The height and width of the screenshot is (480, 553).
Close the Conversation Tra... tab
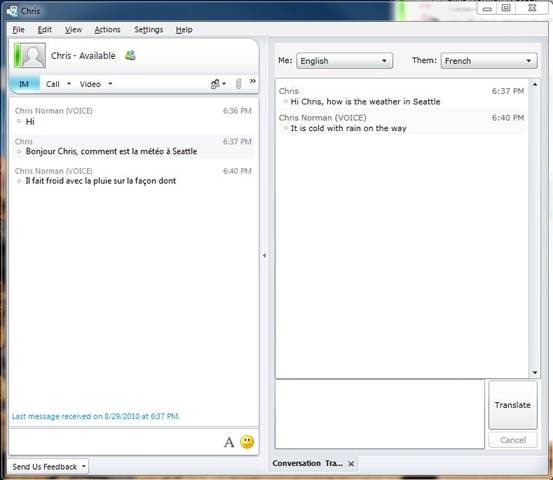pos(351,464)
